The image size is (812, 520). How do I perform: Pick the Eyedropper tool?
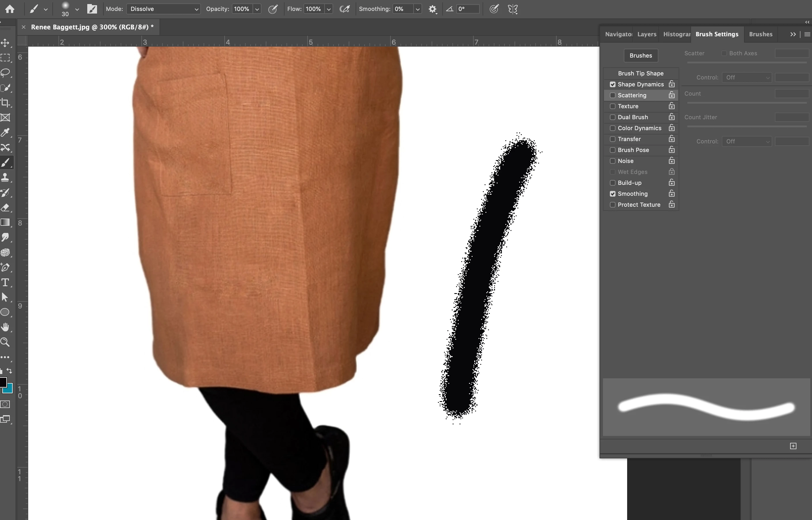click(x=5, y=132)
